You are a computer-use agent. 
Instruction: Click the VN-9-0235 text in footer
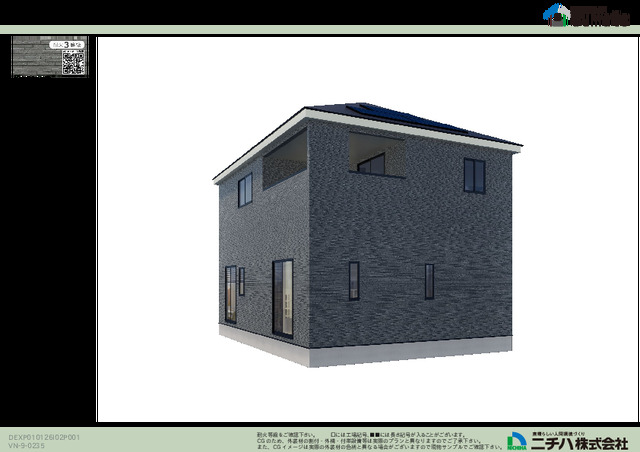coord(27,446)
